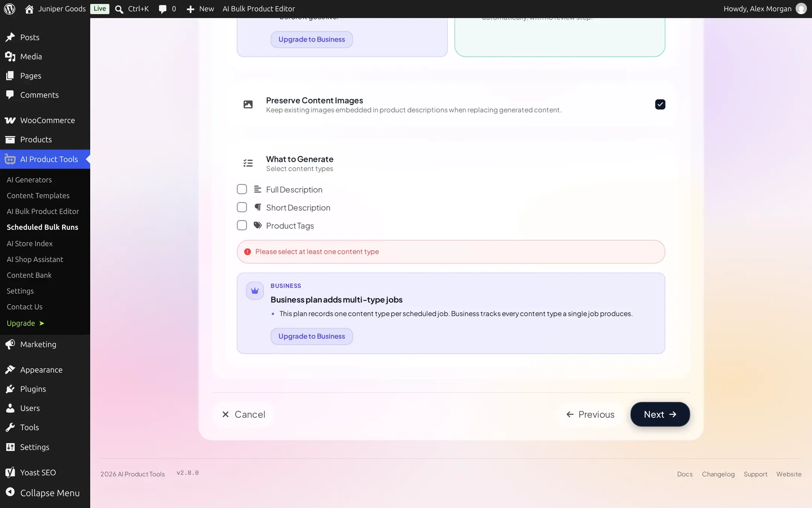Screen dimensions: 812x508
Task: Click the Posts pin icon
Action: (x=10, y=37)
